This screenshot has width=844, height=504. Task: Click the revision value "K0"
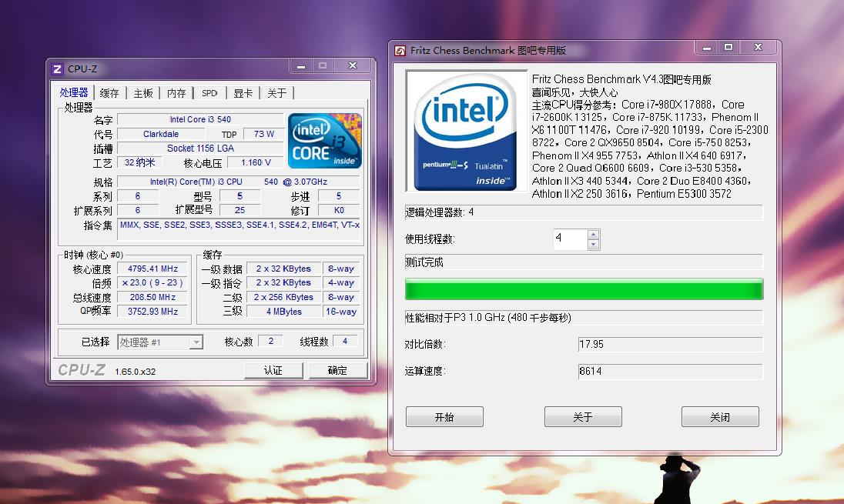(x=339, y=210)
